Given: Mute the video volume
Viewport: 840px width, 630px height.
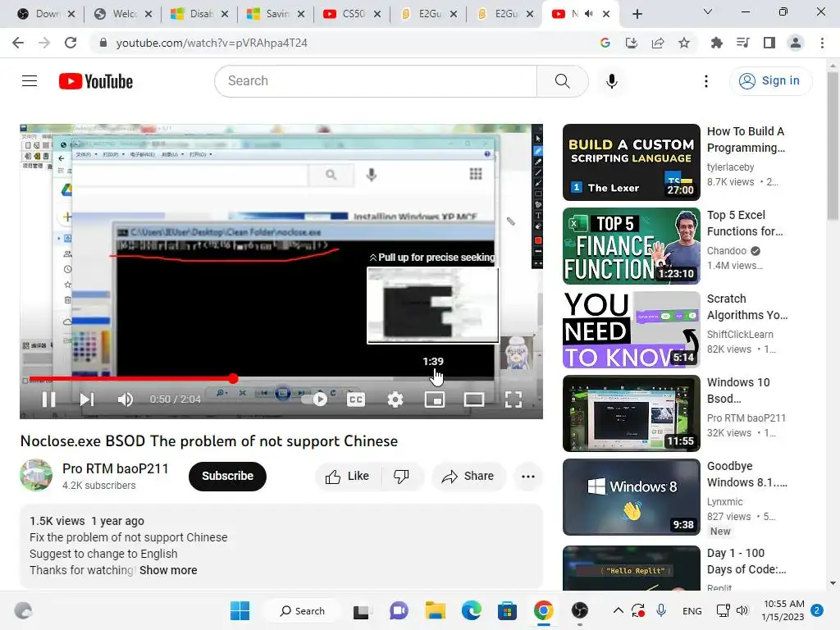Looking at the screenshot, I should click(126, 399).
